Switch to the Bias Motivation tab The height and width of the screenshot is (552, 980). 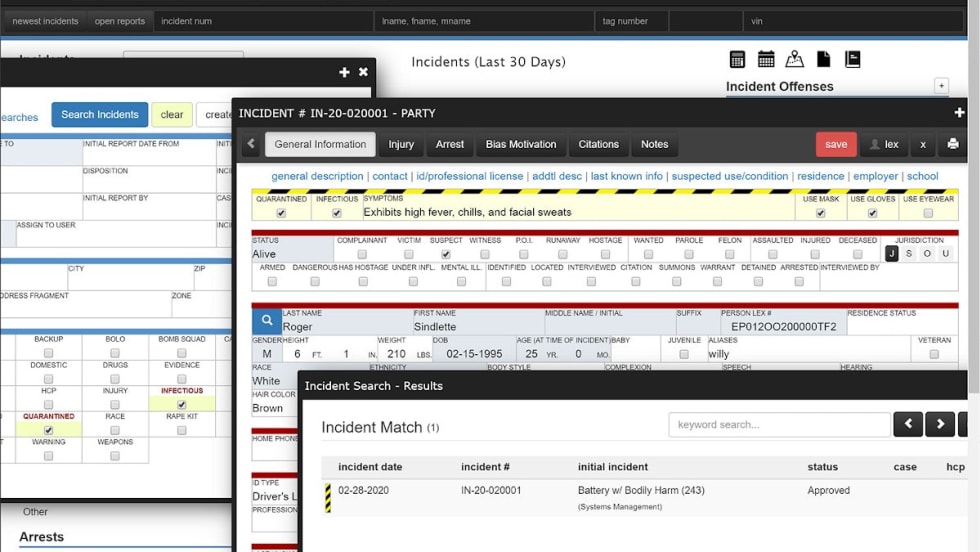click(520, 144)
